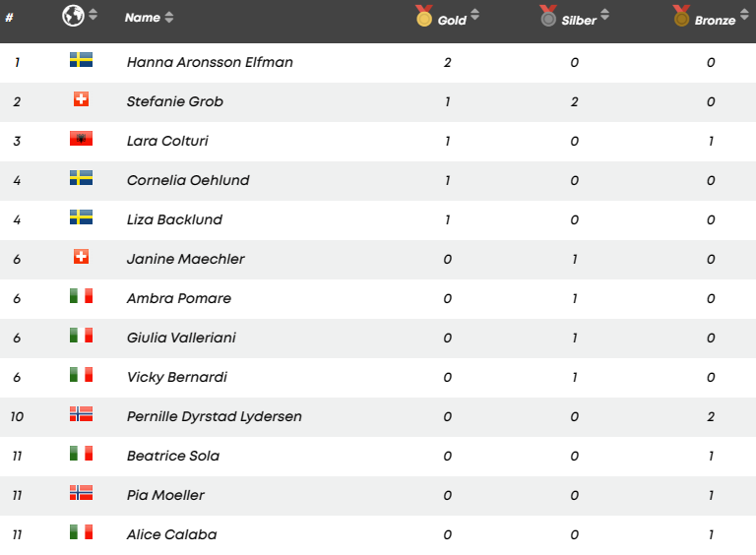Open Cornelia Oehlund's name entry

point(188,180)
